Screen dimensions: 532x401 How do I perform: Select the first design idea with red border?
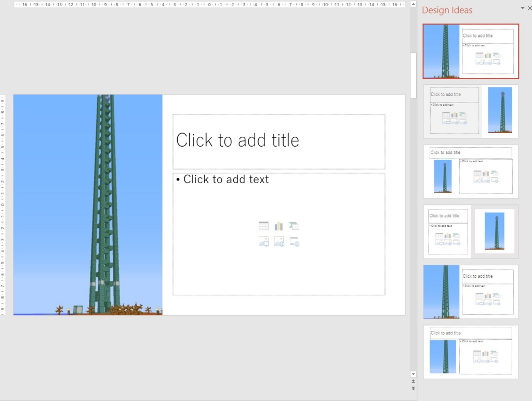click(x=471, y=51)
